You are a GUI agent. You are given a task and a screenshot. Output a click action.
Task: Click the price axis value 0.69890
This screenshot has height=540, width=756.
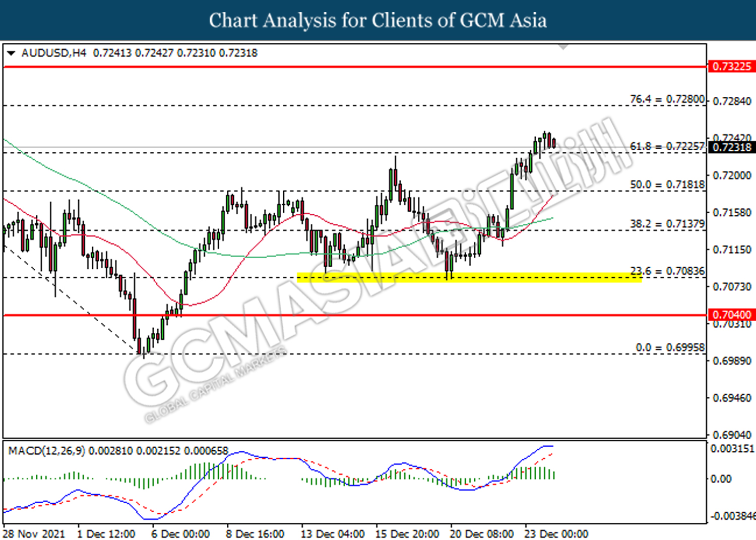732,361
